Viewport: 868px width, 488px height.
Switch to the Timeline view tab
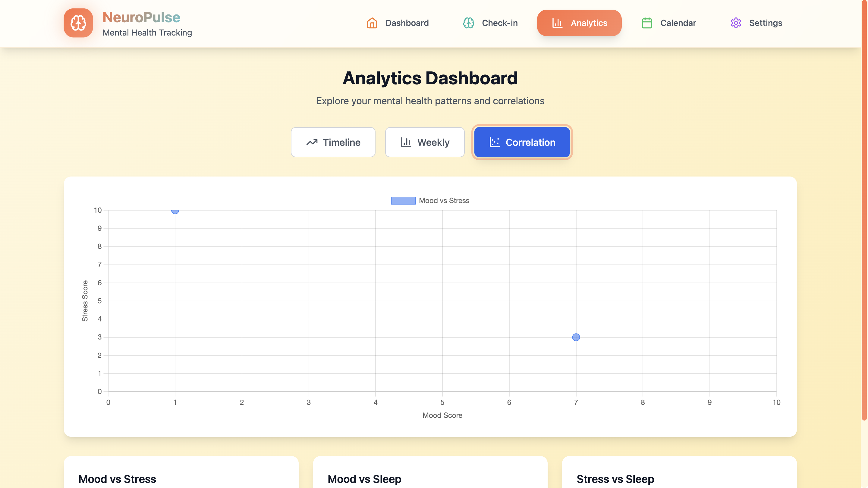pyautogui.click(x=333, y=142)
